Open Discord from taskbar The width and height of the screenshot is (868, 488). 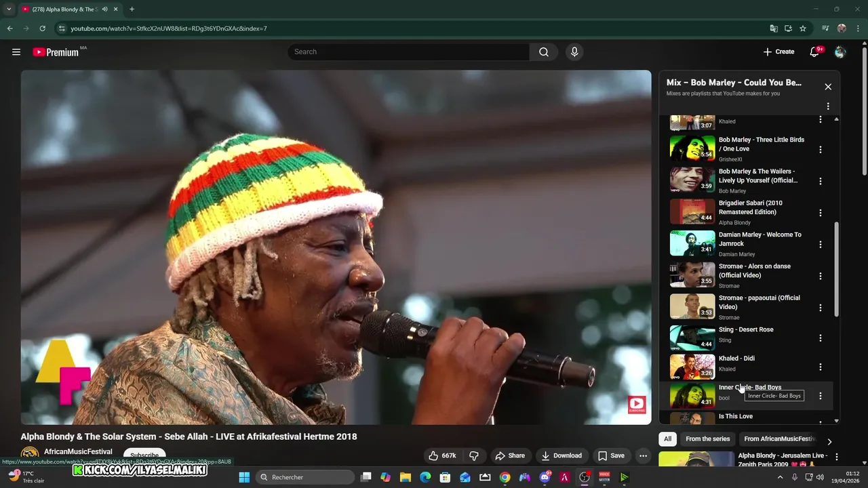click(x=545, y=477)
